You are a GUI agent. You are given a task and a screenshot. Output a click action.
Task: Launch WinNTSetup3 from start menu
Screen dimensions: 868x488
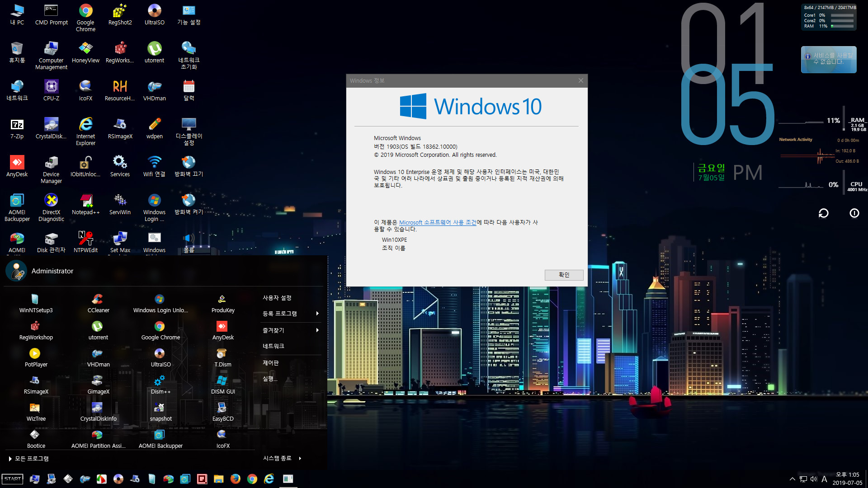click(x=36, y=304)
